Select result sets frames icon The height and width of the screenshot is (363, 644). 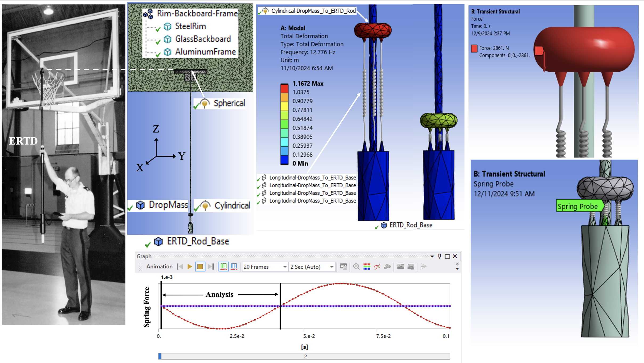point(234,267)
